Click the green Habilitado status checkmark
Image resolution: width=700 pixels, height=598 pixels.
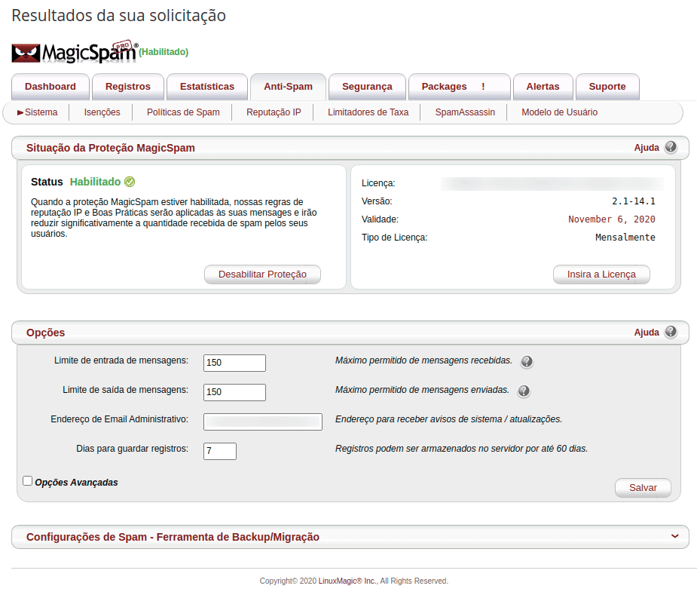[x=130, y=182]
